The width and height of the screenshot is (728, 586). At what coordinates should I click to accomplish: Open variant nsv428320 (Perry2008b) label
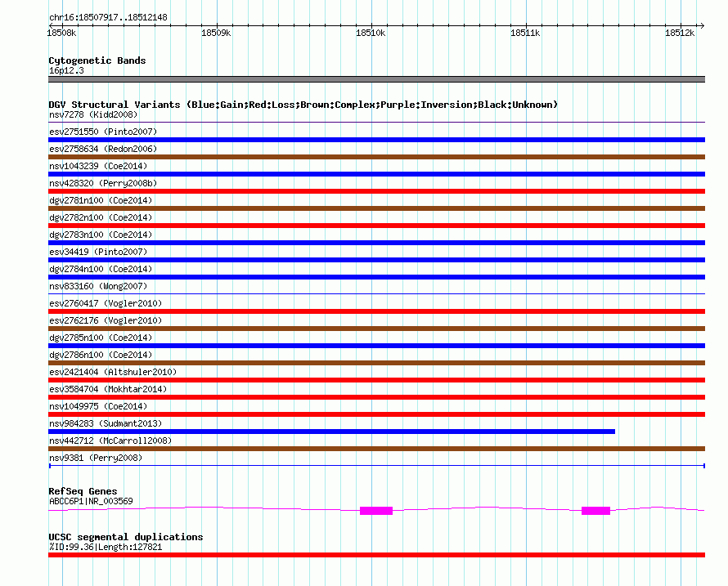point(103,183)
